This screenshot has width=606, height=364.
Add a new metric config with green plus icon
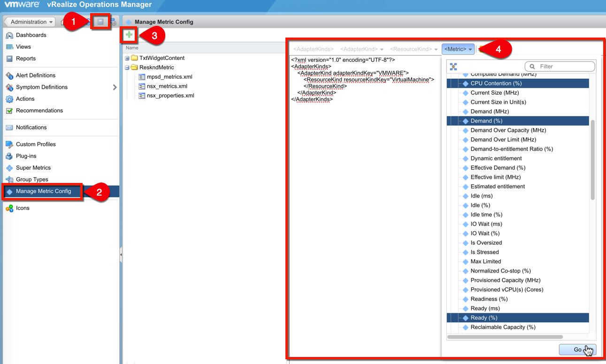point(129,35)
